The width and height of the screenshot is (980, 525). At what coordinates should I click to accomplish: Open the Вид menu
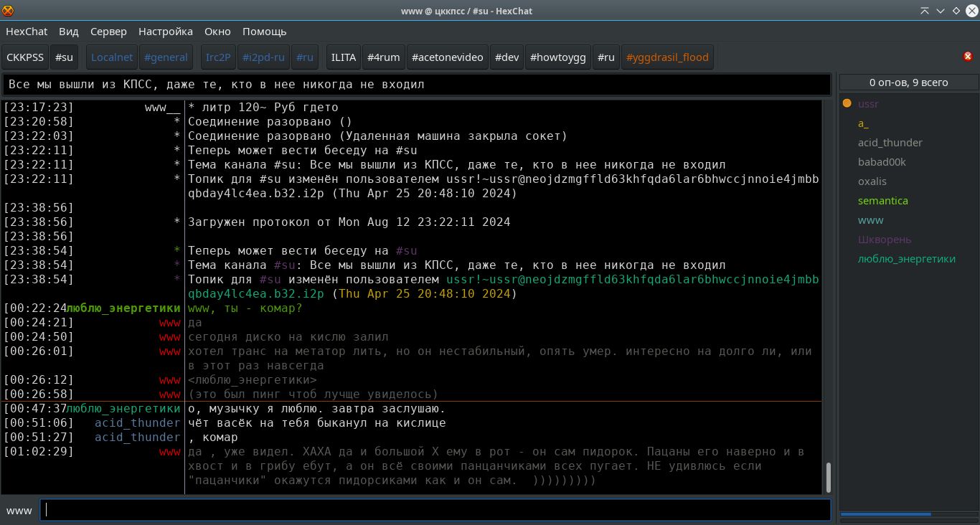point(69,32)
